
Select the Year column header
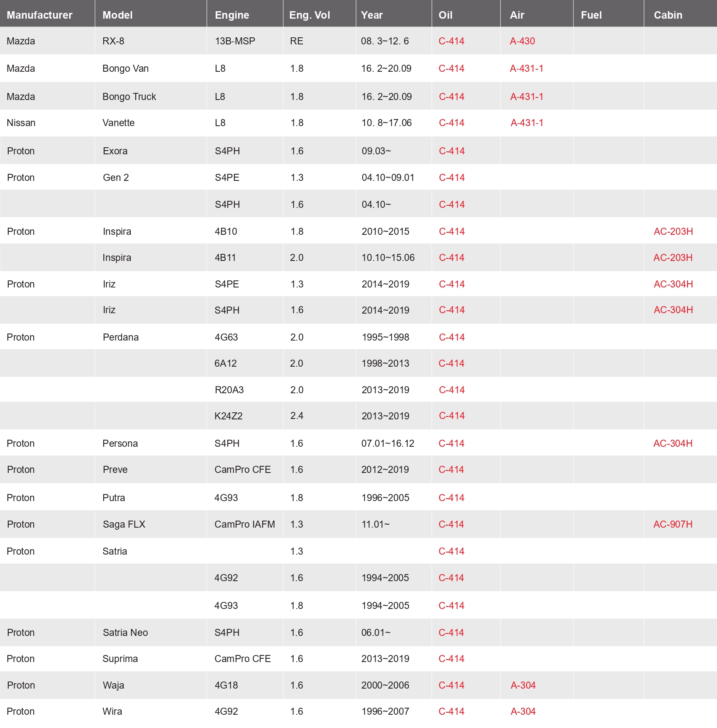click(x=372, y=15)
